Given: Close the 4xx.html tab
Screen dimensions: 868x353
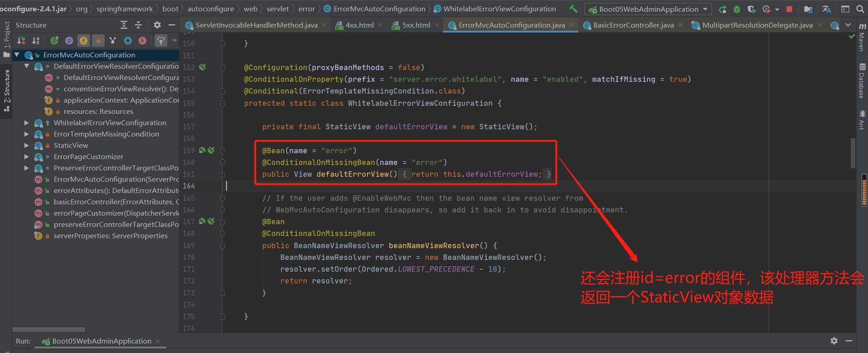Looking at the screenshot, I should pos(380,25).
